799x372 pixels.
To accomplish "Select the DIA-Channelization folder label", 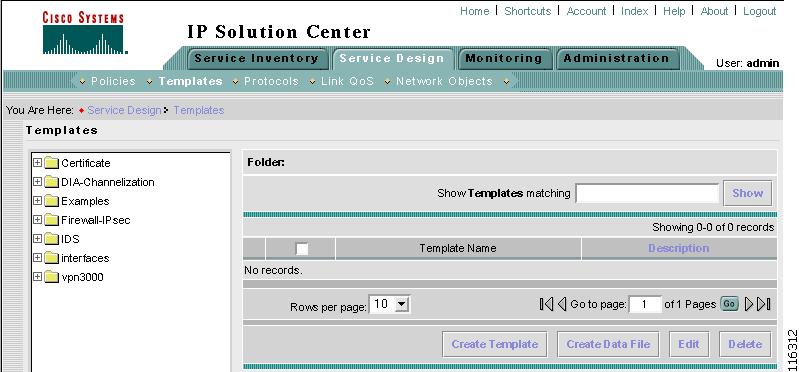I will coord(108,182).
